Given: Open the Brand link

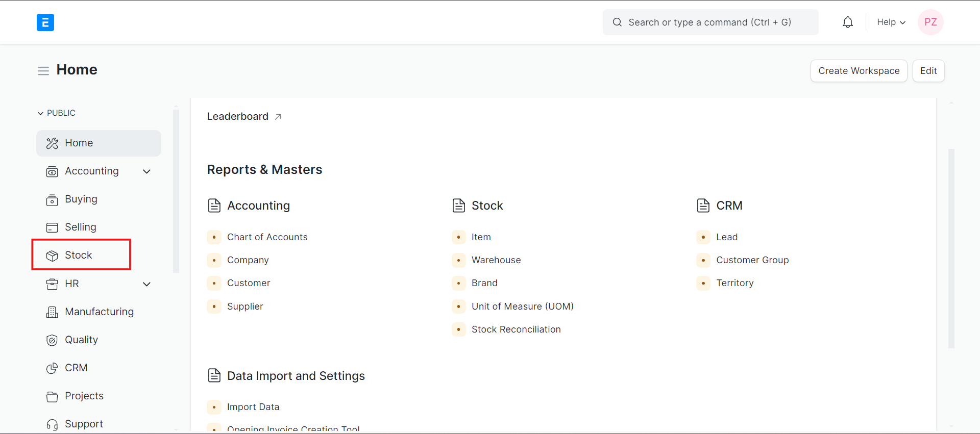Looking at the screenshot, I should point(484,283).
